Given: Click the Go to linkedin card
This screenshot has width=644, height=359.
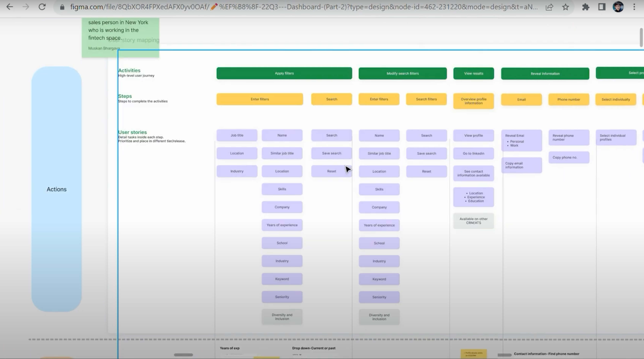Looking at the screenshot, I should (473, 153).
